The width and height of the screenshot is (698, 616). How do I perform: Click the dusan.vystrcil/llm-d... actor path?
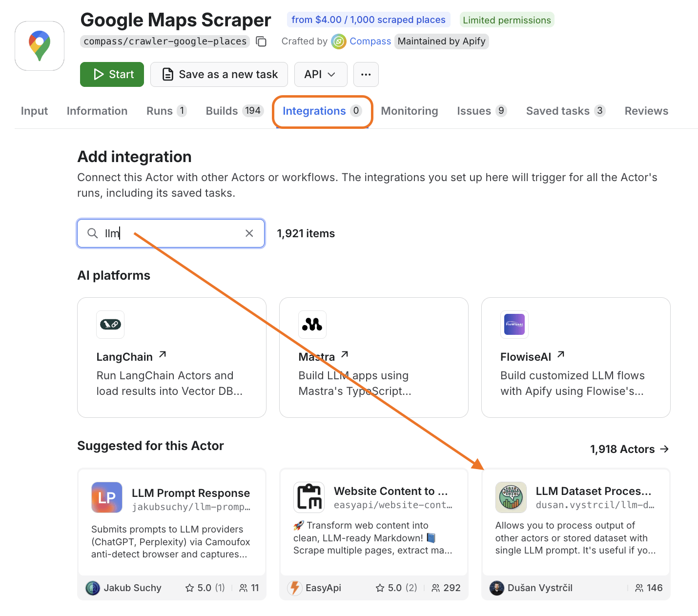(595, 505)
